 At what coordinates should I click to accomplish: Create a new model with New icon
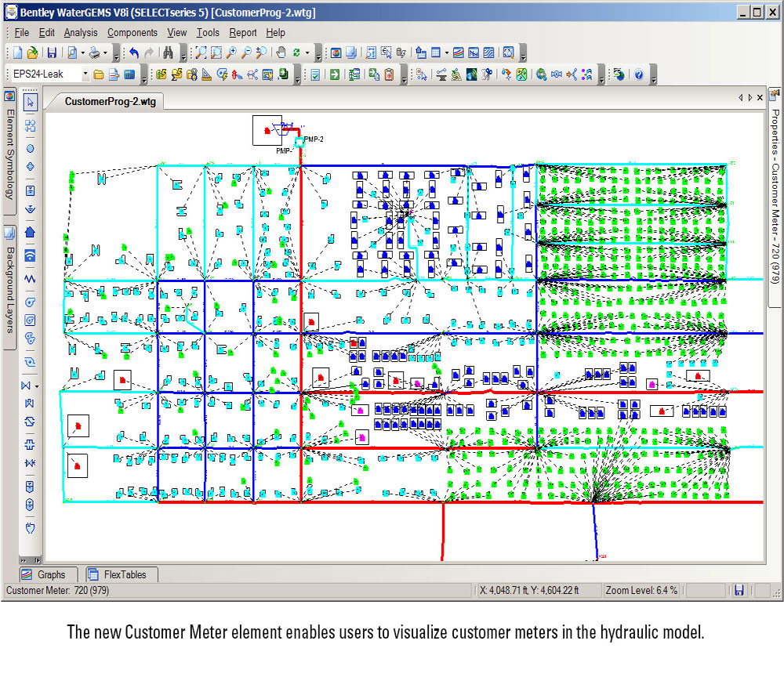pyautogui.click(x=18, y=52)
